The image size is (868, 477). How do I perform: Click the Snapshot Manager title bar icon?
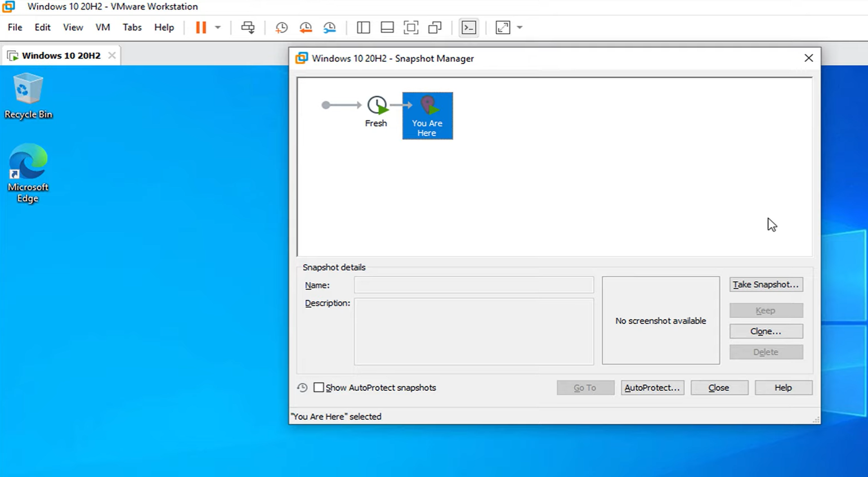pyautogui.click(x=302, y=58)
